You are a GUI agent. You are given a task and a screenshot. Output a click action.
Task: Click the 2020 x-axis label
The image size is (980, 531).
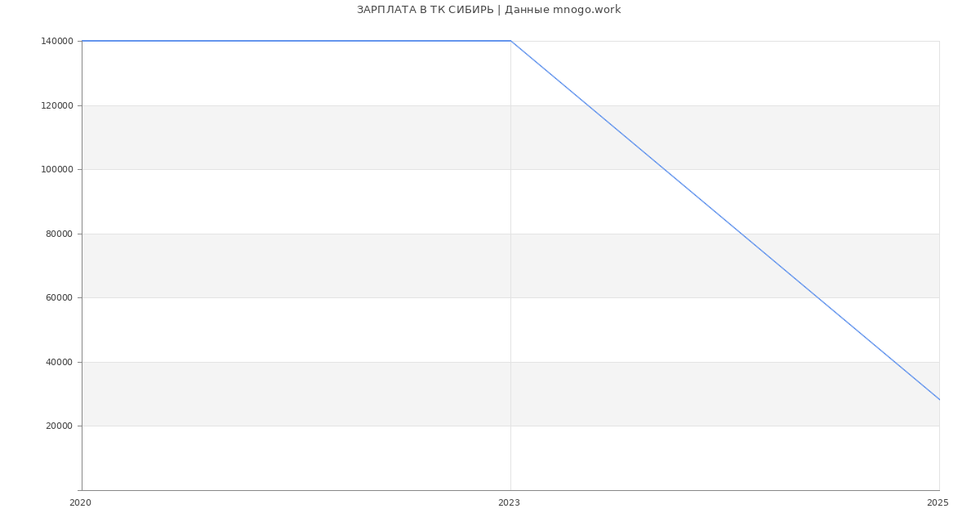coord(80,503)
